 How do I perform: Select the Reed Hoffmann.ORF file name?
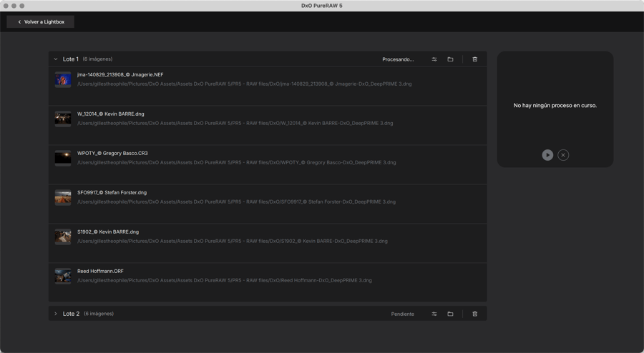coord(100,272)
